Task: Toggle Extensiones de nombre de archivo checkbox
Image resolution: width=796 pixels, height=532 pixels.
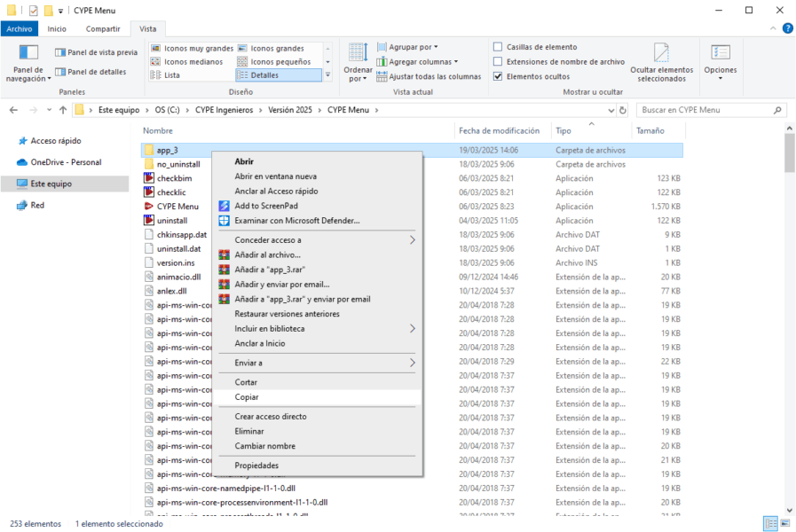Action: 499,62
